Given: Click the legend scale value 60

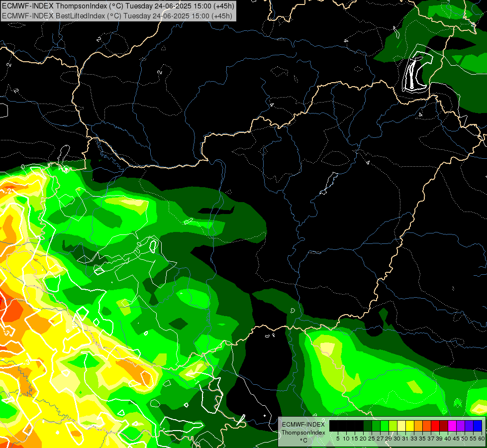Looking at the screenshot, I should [x=482, y=439].
